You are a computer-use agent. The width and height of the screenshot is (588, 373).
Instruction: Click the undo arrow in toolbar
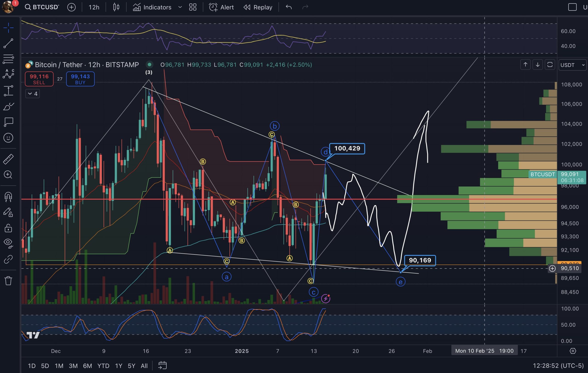[289, 7]
